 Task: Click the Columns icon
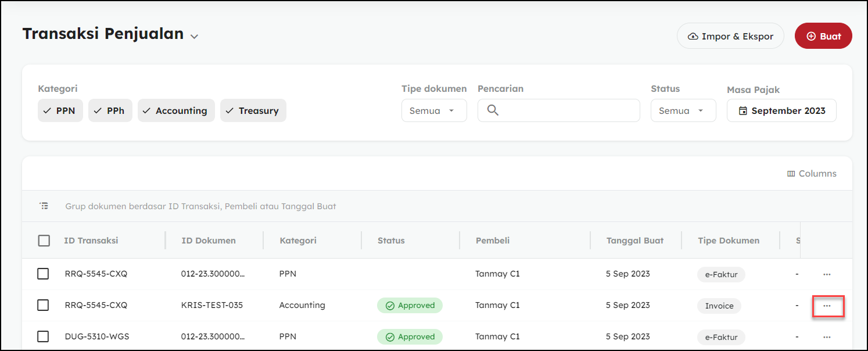pyautogui.click(x=791, y=174)
